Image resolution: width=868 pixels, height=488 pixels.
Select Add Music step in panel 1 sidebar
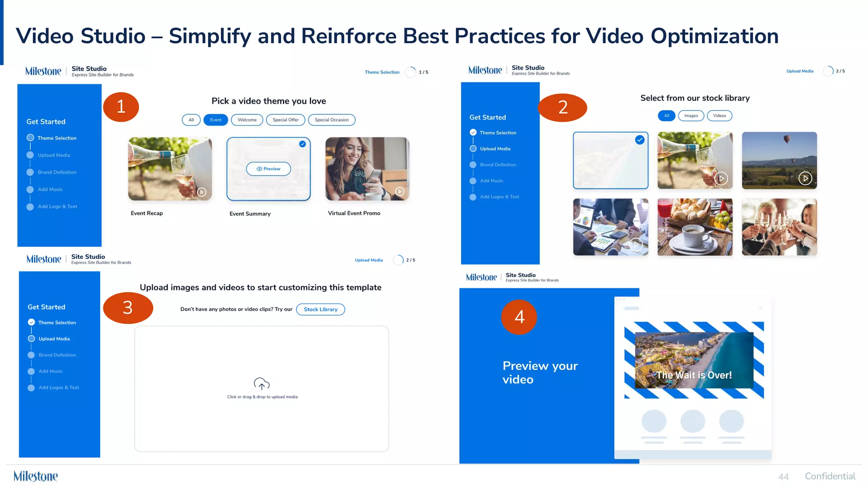point(45,189)
